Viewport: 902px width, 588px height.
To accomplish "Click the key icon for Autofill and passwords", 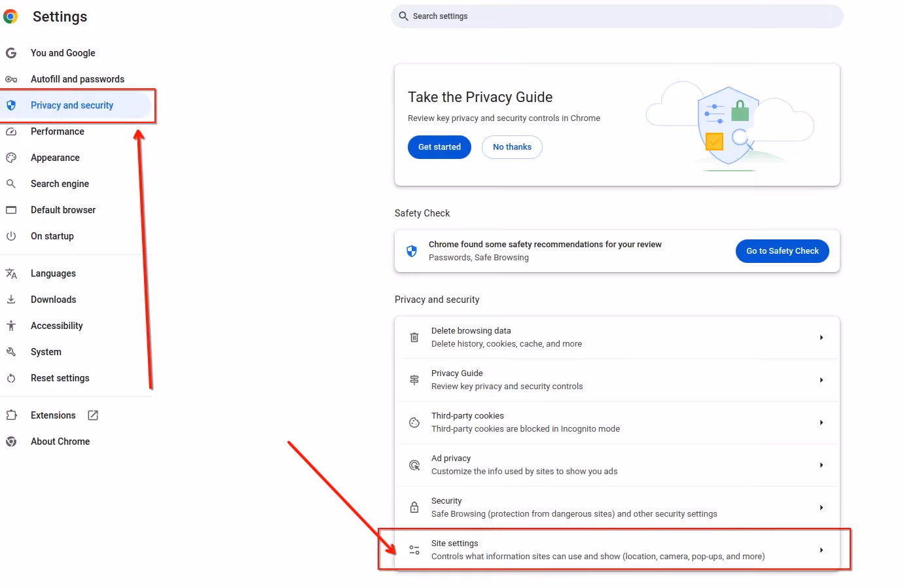I will (11, 79).
